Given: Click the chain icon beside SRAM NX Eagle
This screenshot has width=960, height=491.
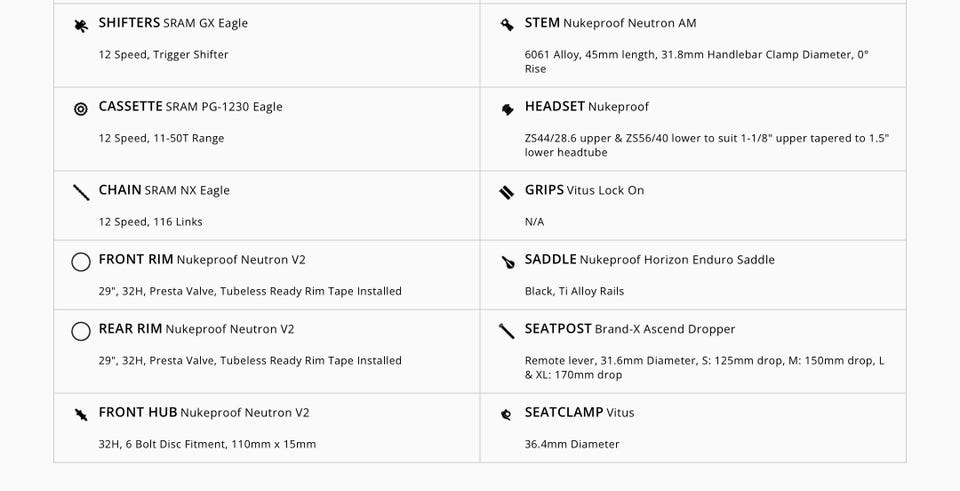Looking at the screenshot, I should click(81, 192).
